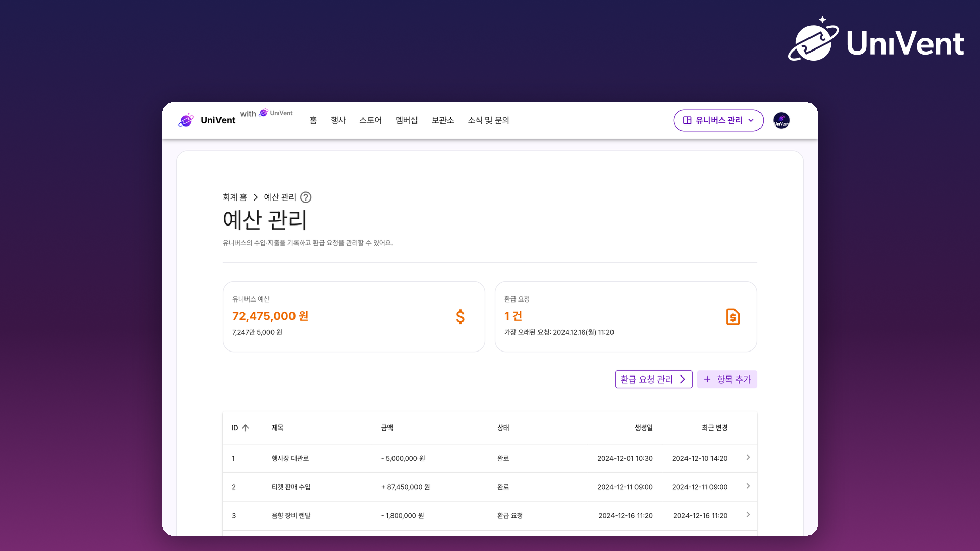Click the 최근 변경 column header
Viewport: 980px width, 551px height.
pos(715,428)
